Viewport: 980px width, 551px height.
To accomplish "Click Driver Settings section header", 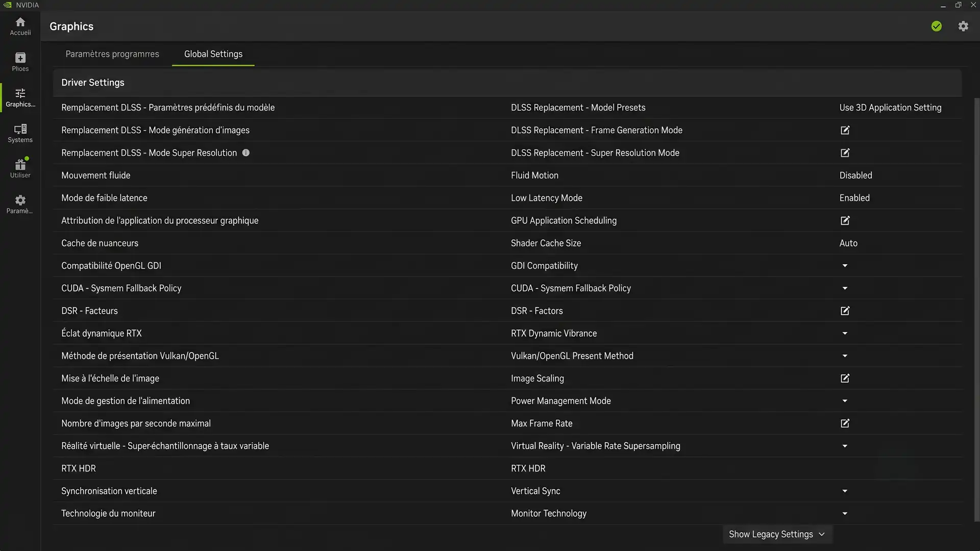I will pyautogui.click(x=93, y=83).
